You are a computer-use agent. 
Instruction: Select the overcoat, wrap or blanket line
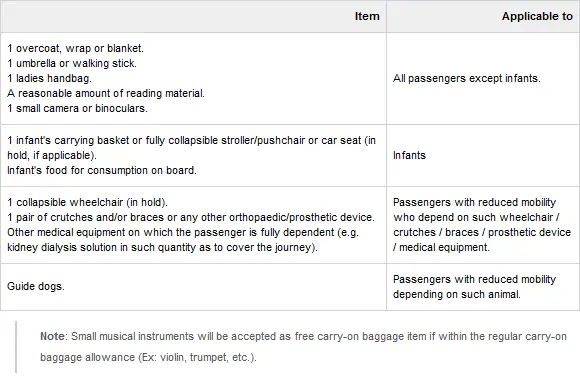click(x=75, y=48)
